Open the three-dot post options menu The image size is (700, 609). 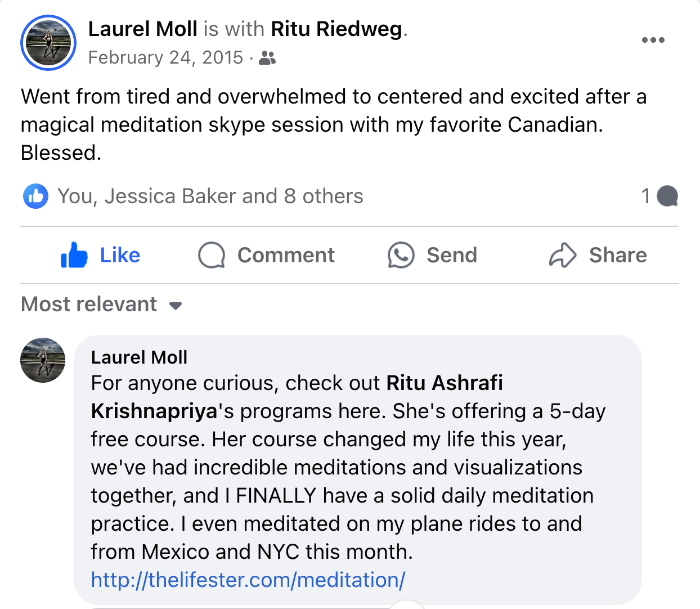(x=653, y=40)
